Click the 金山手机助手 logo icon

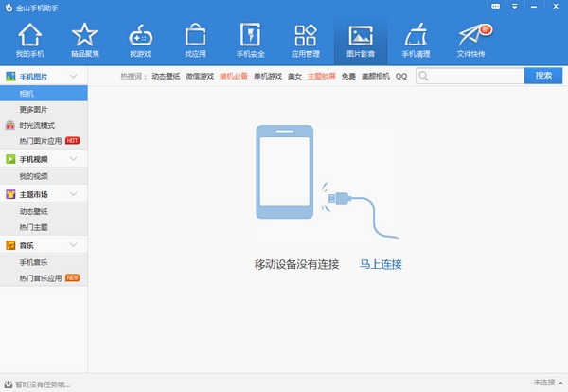[x=9, y=8]
